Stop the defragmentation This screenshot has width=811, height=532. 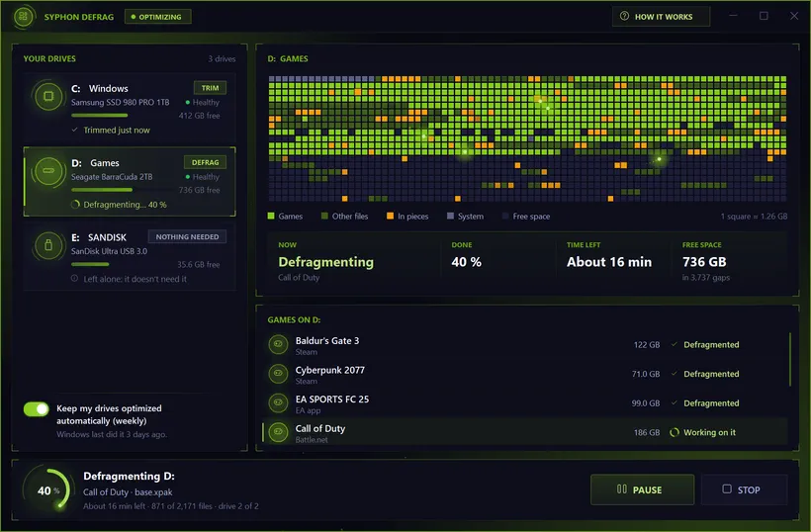745,489
